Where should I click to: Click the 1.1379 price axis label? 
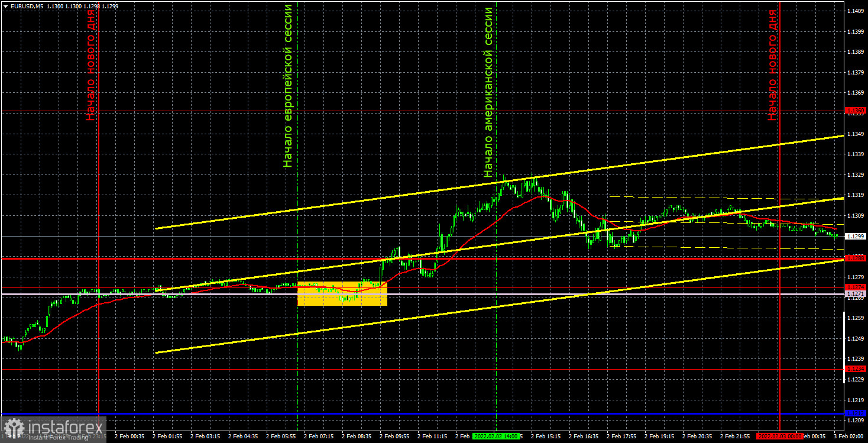click(855, 73)
